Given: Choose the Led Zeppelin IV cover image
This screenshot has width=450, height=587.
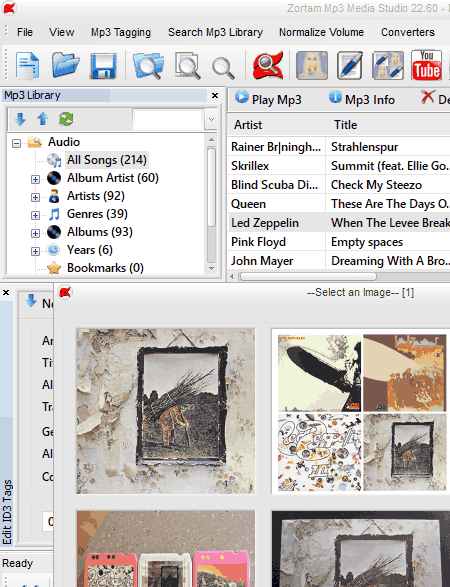Looking at the screenshot, I should tap(166, 411).
